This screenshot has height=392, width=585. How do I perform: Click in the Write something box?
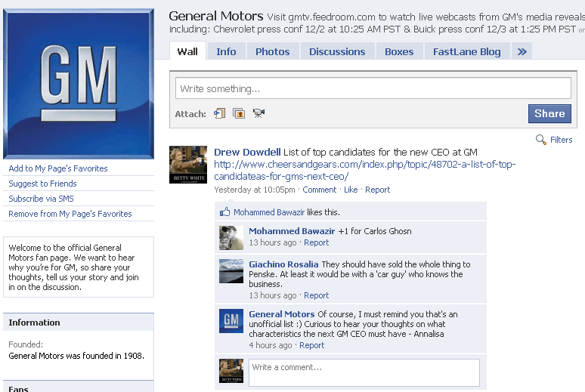(373, 88)
